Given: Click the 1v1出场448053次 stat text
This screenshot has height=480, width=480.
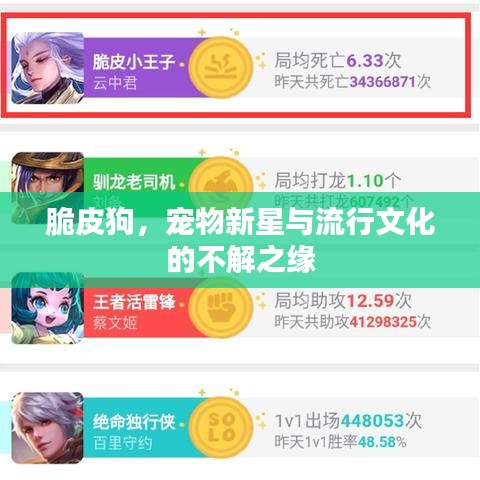Looking at the screenshot, I should coord(348,421).
